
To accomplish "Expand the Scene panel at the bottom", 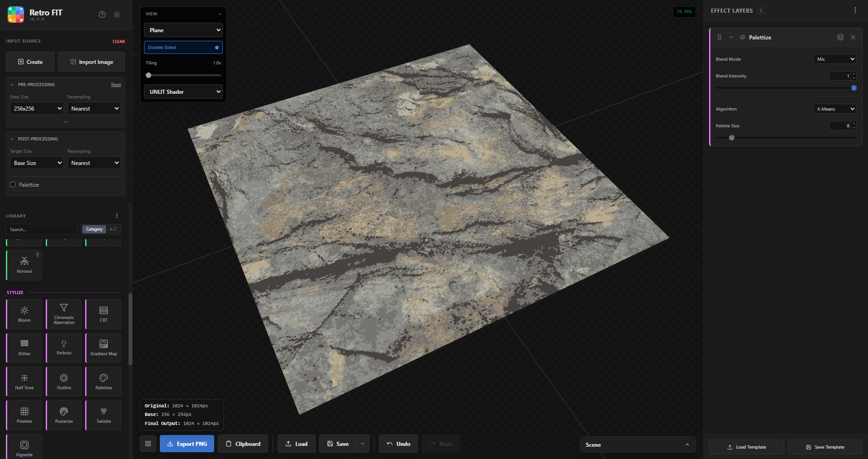I will tap(638, 445).
